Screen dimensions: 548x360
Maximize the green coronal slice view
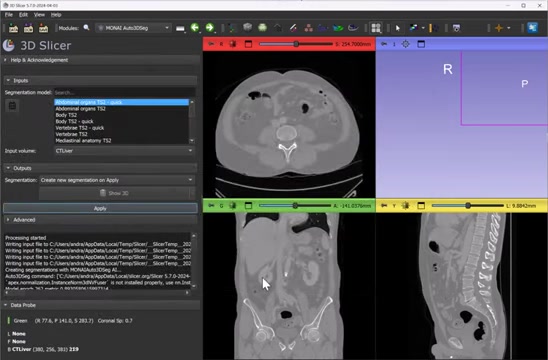(248, 206)
